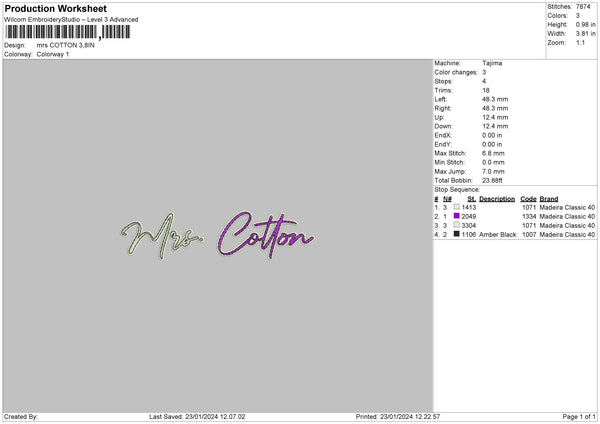Image resolution: width=600 pixels, height=424 pixels.
Task: Click the design name 'mrs COTTON 3,8IN'
Action: [x=65, y=45]
